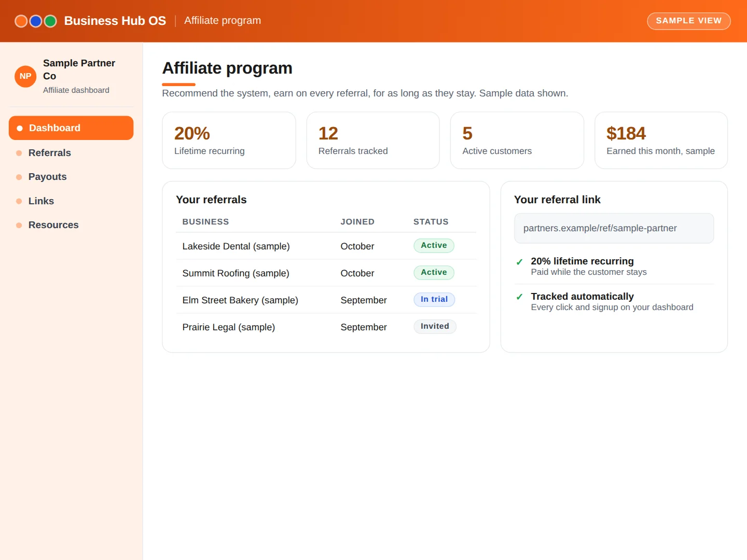This screenshot has height=560, width=747.
Task: Open the Dashboard menu item
Action: 71,128
